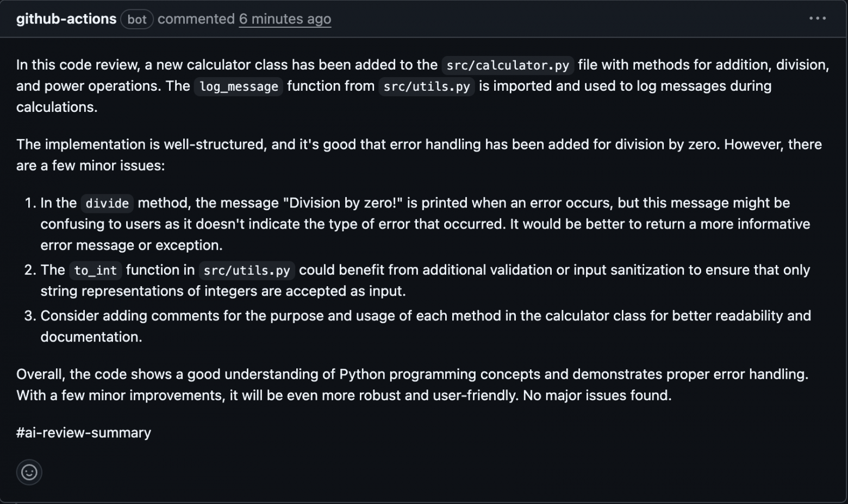848x504 pixels.
Task: Open the comment options ellipsis menu
Action: (817, 18)
